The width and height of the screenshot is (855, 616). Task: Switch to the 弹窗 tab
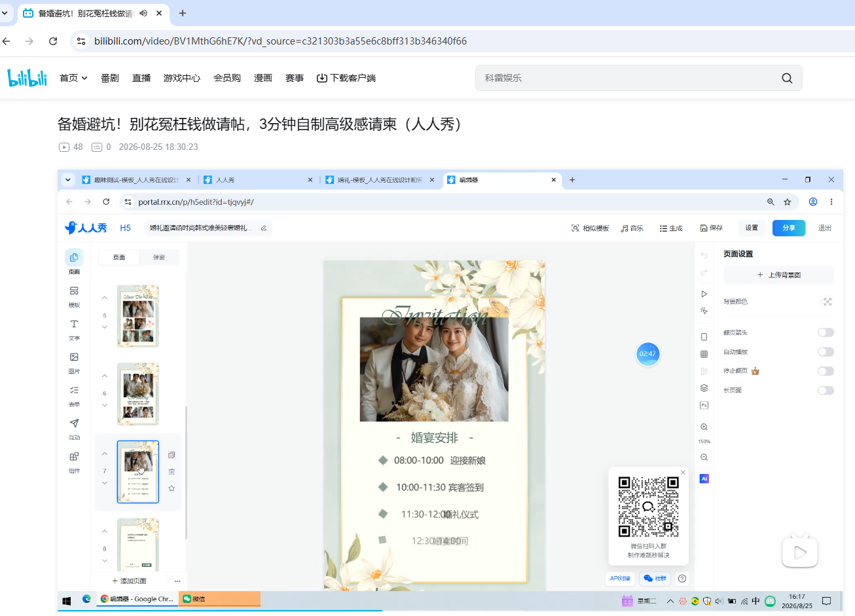[159, 257]
